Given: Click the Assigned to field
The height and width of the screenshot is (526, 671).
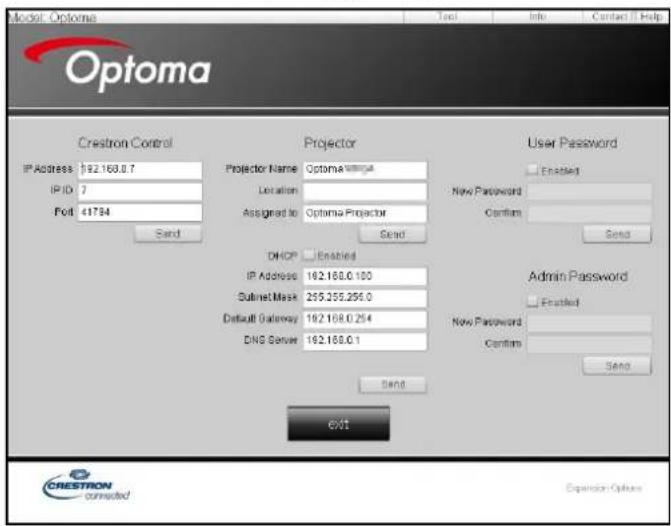Looking at the screenshot, I should (365, 213).
